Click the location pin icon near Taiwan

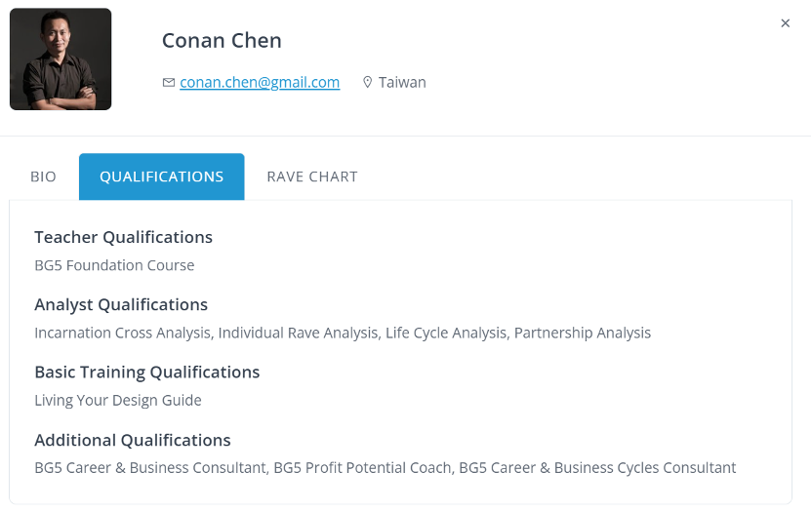click(367, 82)
